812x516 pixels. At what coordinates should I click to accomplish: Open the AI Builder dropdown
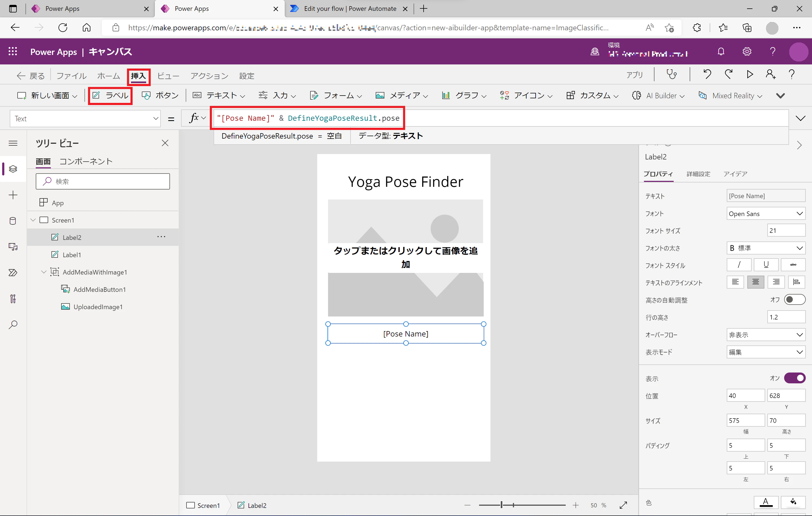click(x=658, y=96)
